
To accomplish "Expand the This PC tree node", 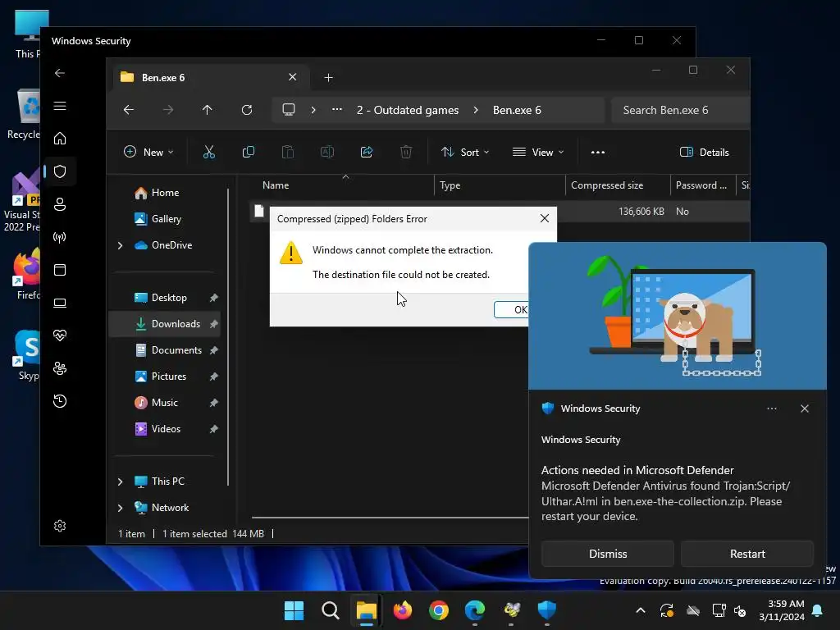I will coord(120,482).
